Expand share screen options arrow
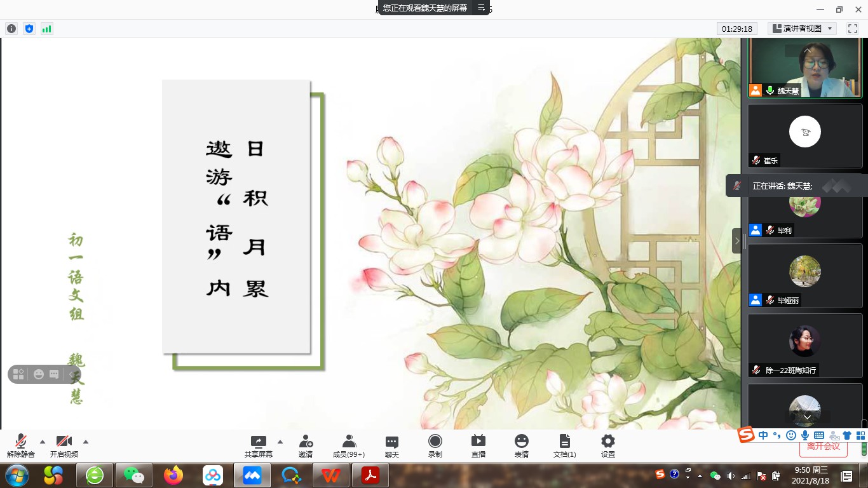 click(280, 442)
